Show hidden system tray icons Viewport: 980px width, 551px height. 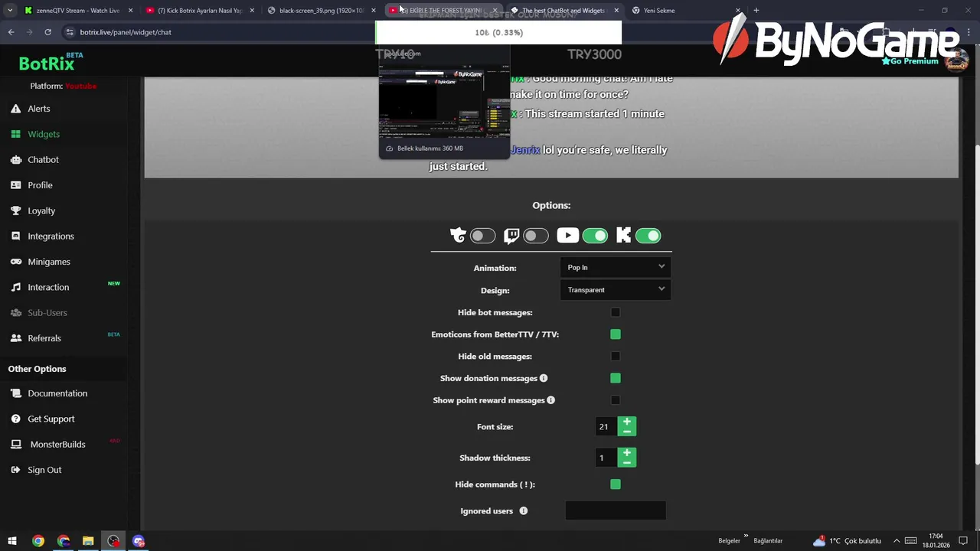(897, 541)
